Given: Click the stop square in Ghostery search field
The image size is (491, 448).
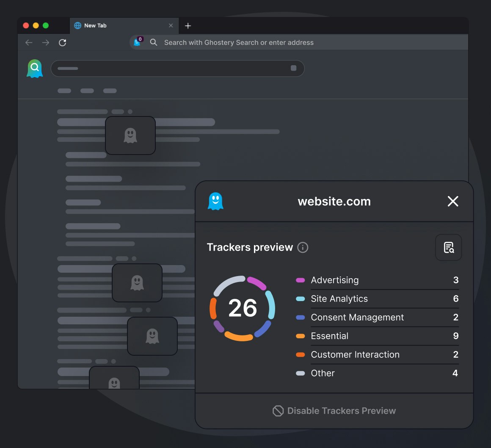Looking at the screenshot, I should (293, 68).
